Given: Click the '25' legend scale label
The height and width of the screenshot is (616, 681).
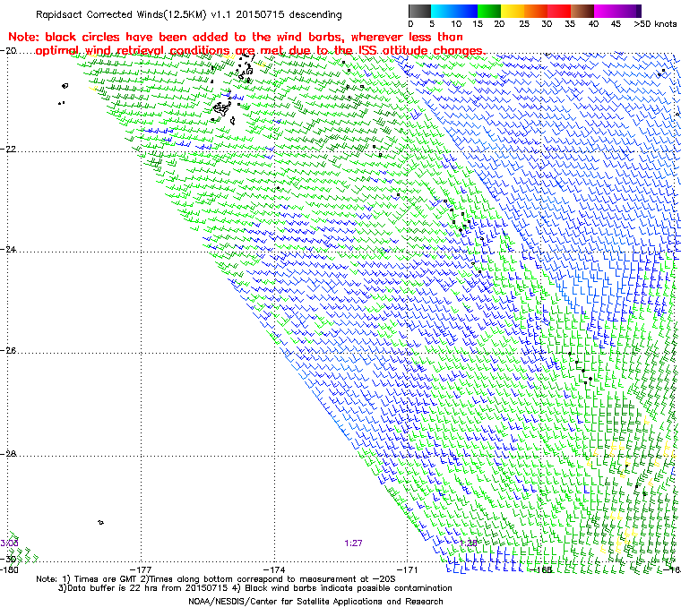Looking at the screenshot, I should [x=524, y=24].
